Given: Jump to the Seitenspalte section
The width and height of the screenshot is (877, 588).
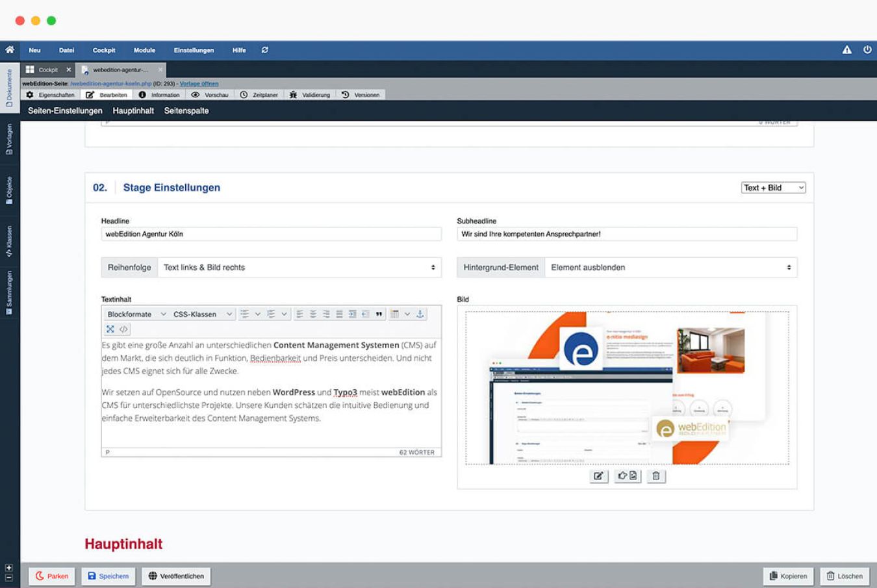Looking at the screenshot, I should coord(186,110).
